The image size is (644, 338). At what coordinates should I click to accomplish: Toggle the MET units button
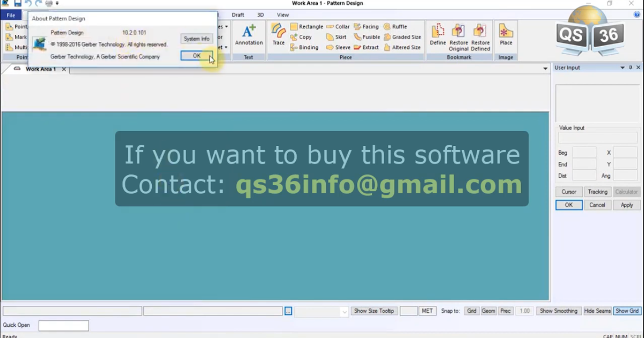click(427, 311)
